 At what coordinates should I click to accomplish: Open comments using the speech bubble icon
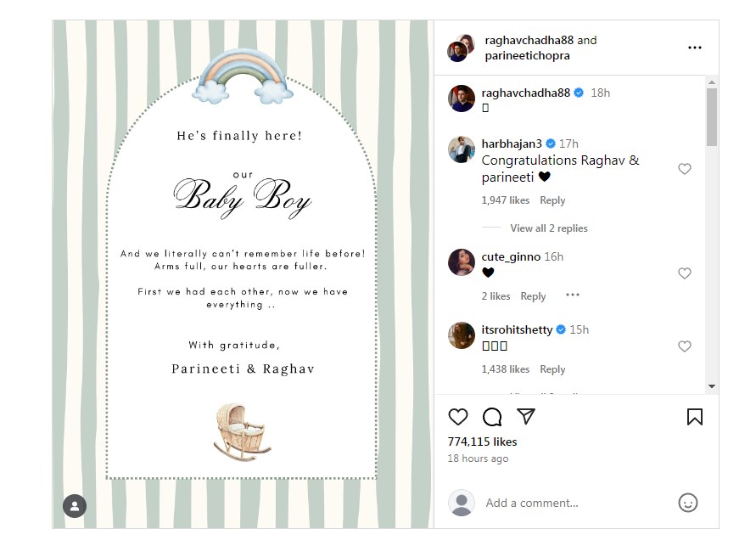[492, 417]
